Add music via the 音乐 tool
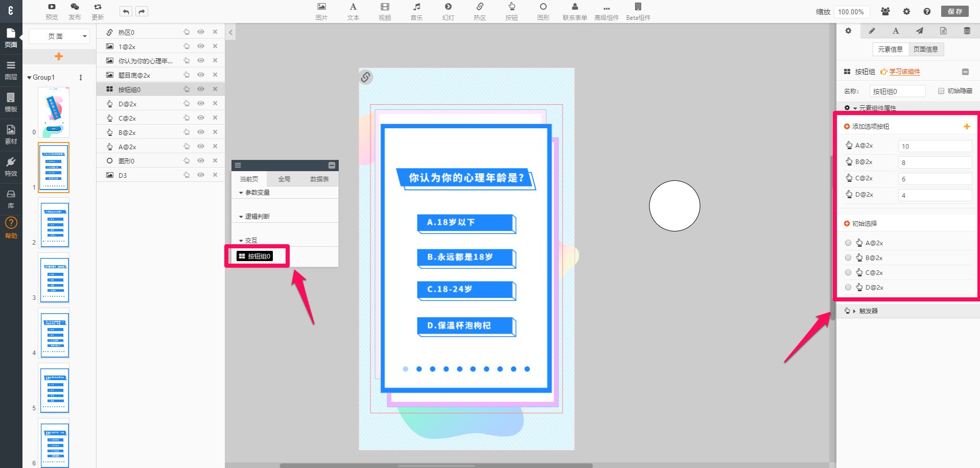 [x=416, y=11]
